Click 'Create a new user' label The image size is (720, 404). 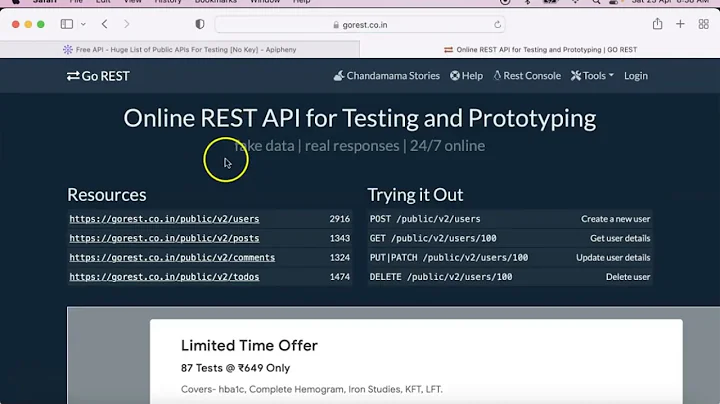616,219
